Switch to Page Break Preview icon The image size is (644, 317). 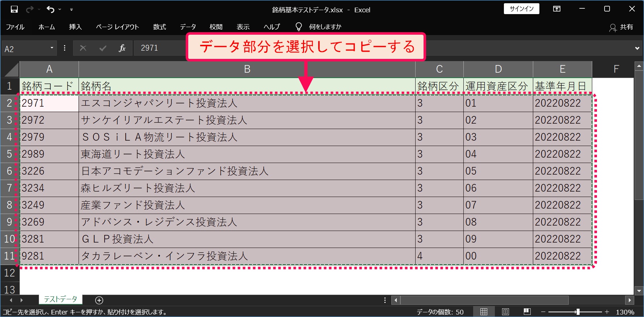click(527, 312)
